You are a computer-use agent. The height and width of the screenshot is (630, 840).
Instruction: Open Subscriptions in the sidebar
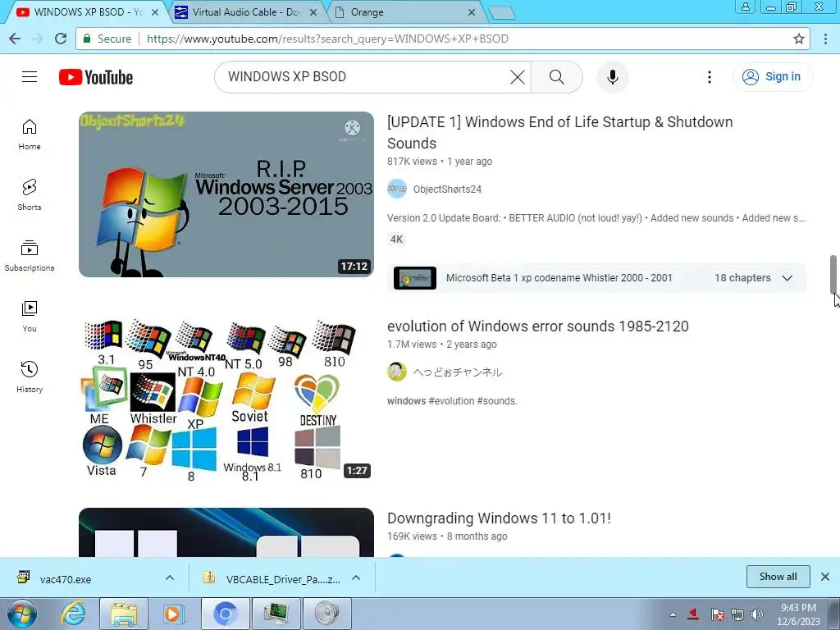click(30, 256)
